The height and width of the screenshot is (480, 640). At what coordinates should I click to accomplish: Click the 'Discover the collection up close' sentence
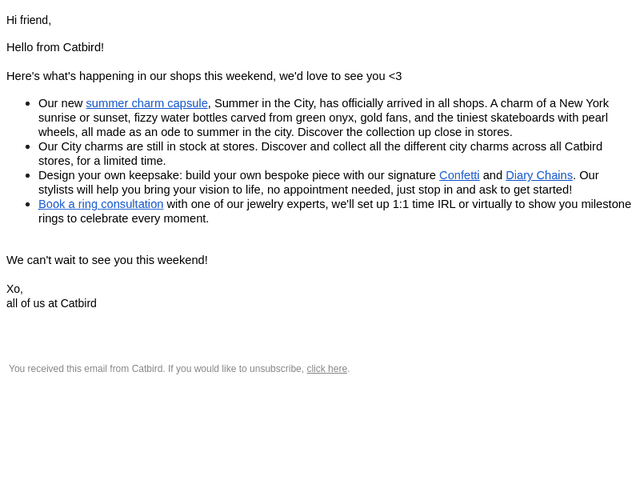[405, 132]
